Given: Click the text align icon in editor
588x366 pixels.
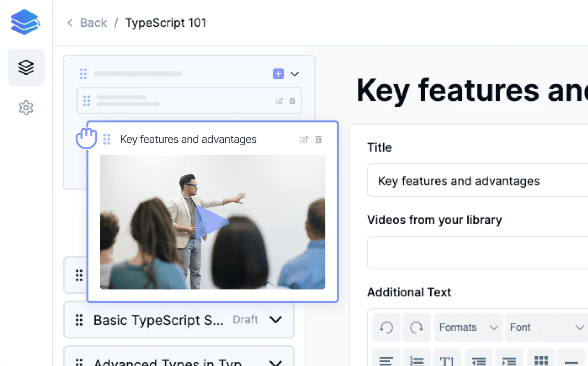Looking at the screenshot, I should 386,361.
